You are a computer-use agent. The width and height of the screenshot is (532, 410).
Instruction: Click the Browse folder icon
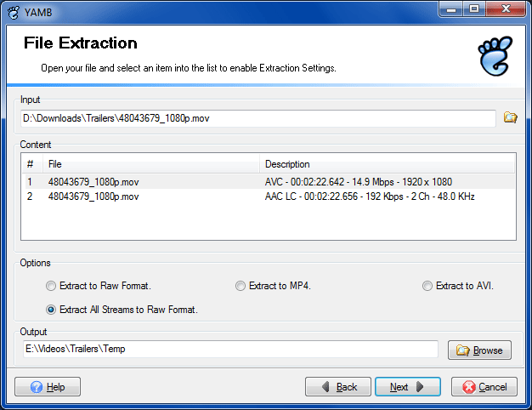tap(463, 350)
